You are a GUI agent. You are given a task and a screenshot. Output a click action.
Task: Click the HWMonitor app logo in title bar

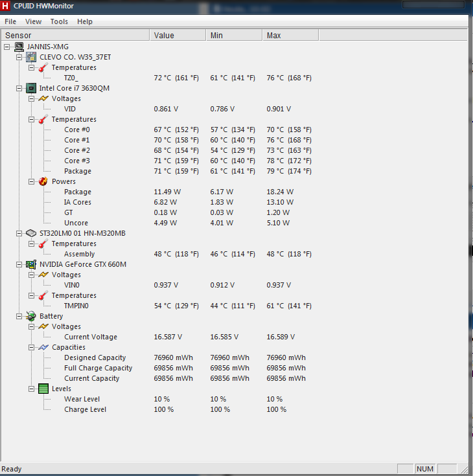click(5, 6)
